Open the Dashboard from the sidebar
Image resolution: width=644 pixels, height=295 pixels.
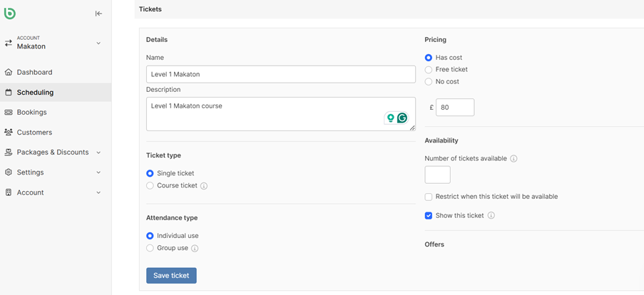pos(34,73)
